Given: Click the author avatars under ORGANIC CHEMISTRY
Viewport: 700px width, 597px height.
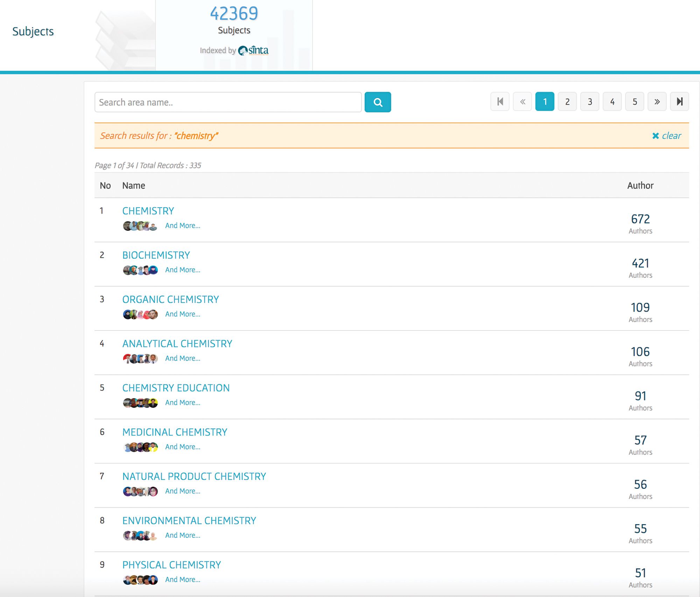Looking at the screenshot, I should (x=140, y=314).
